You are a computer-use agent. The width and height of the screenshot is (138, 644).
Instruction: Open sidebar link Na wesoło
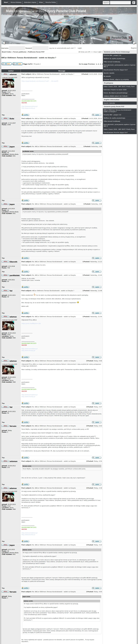coord(120,76)
